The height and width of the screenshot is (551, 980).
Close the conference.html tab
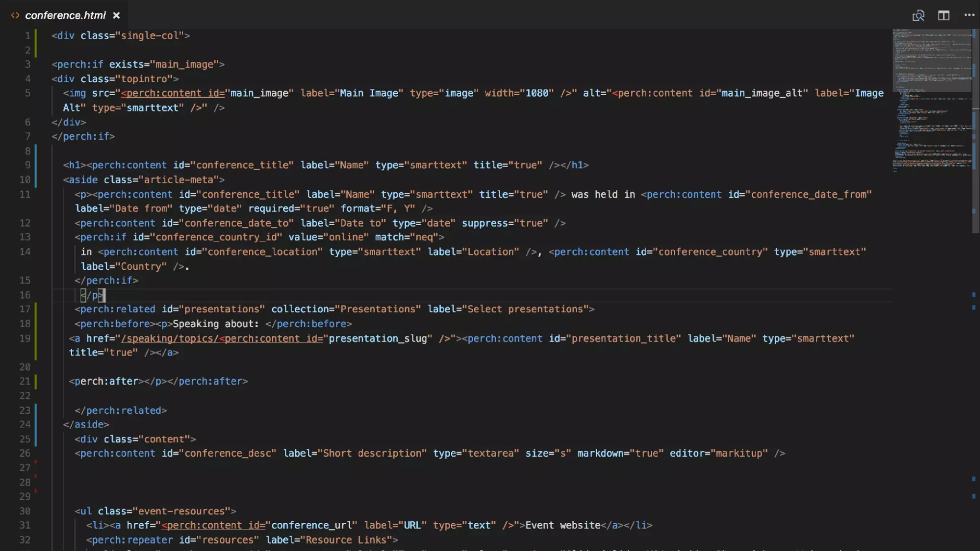[116, 16]
